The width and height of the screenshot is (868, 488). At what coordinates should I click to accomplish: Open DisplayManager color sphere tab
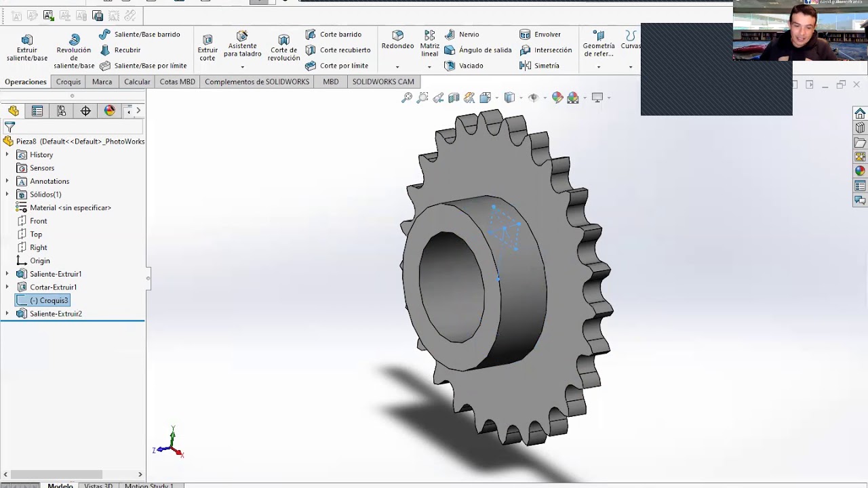tap(110, 110)
